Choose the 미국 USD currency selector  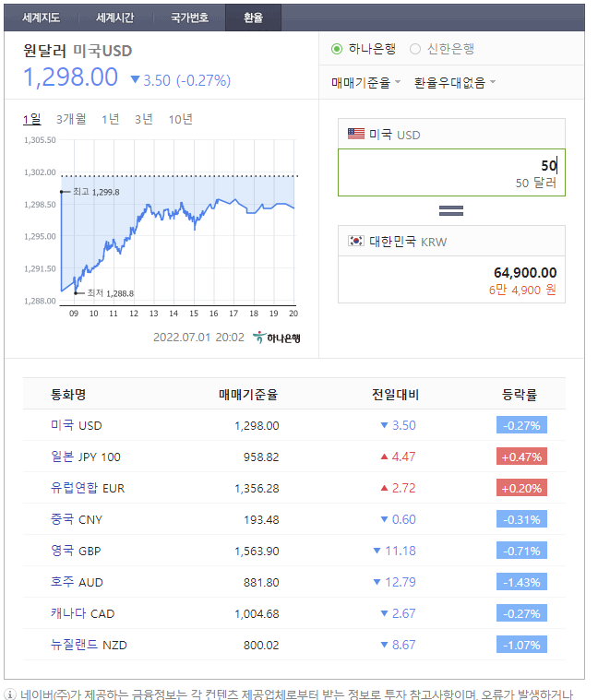(451, 134)
